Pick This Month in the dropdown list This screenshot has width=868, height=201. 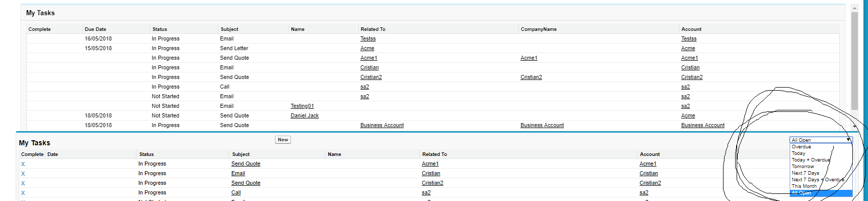pyautogui.click(x=804, y=186)
